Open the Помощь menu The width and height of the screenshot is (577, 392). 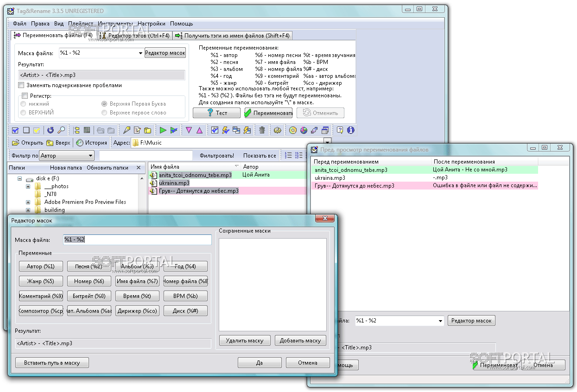click(x=181, y=24)
